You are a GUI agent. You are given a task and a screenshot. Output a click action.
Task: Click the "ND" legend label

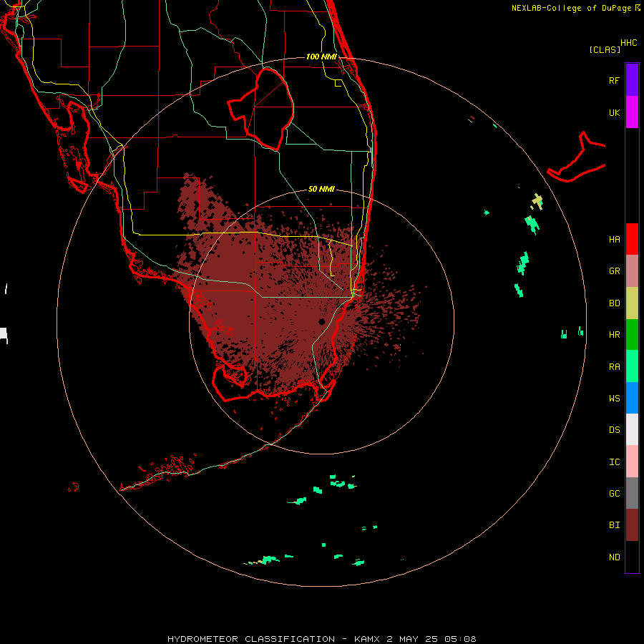pyautogui.click(x=614, y=557)
